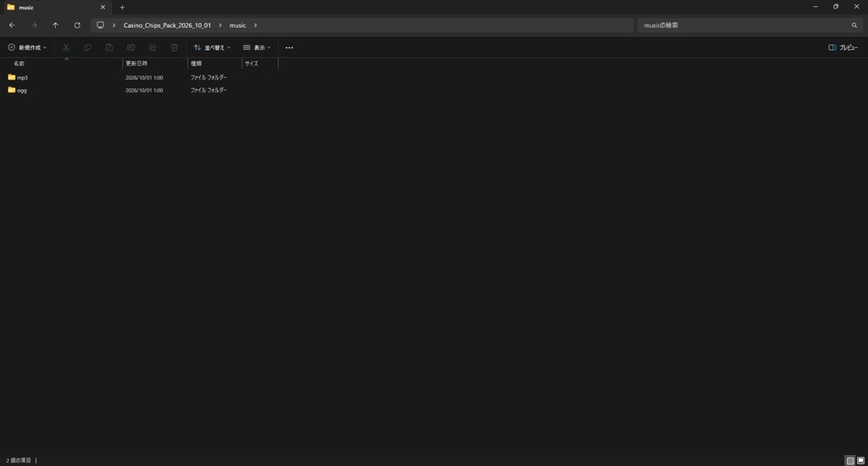Select the ogg folder icon
Screen dimensions: 868x466
12,90
